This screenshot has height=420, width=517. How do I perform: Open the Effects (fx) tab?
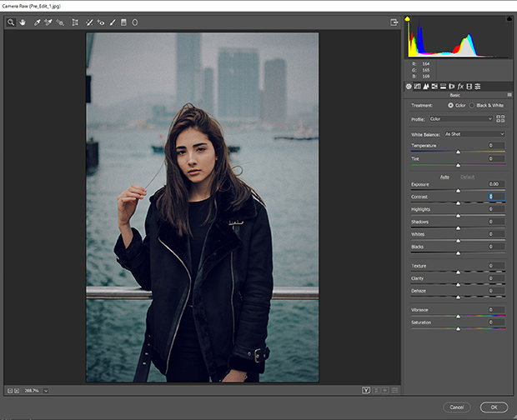[460, 86]
